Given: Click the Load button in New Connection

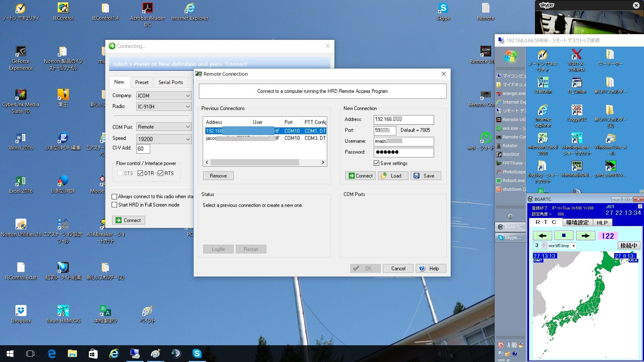Looking at the screenshot, I should tap(393, 176).
